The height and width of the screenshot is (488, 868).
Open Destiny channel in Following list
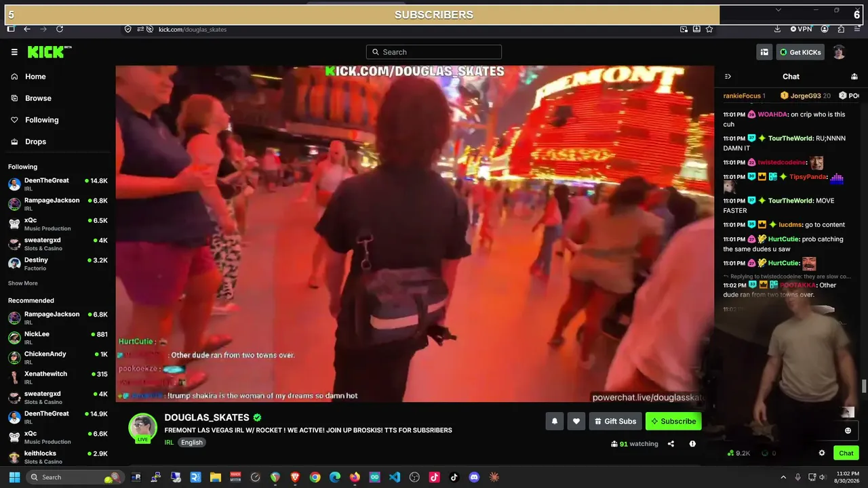pos(58,264)
